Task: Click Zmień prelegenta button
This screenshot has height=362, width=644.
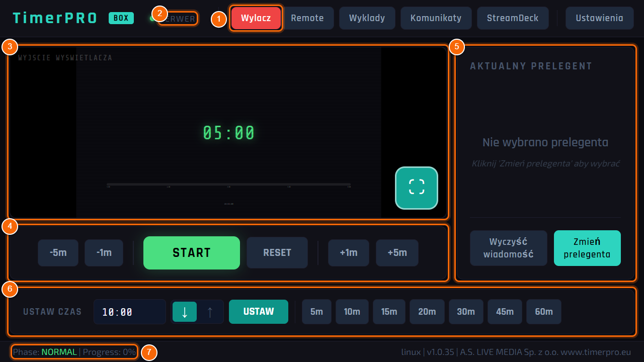Action: [587, 248]
